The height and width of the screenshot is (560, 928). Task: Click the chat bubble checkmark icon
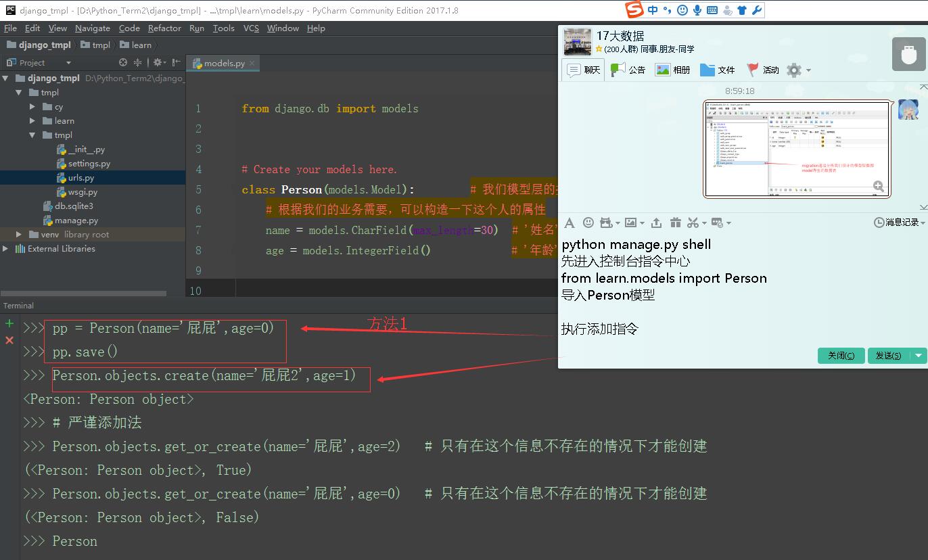coord(717,223)
